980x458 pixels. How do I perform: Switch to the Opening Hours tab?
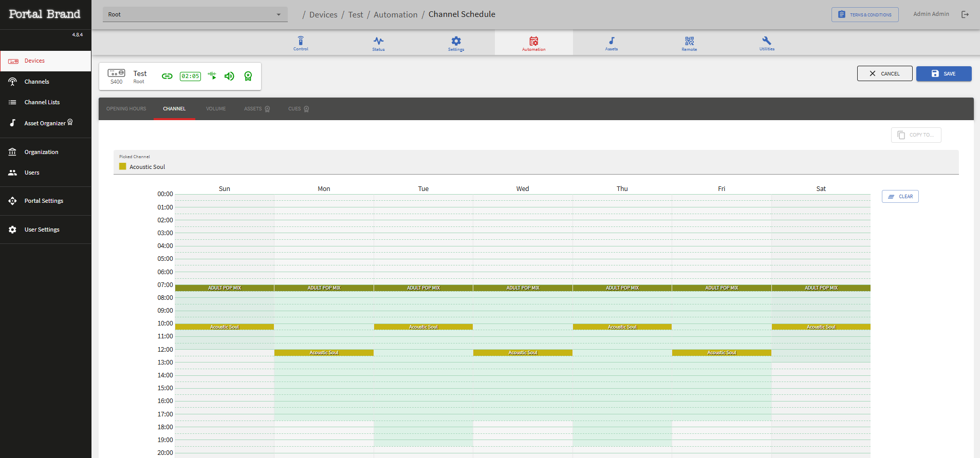pos(126,109)
